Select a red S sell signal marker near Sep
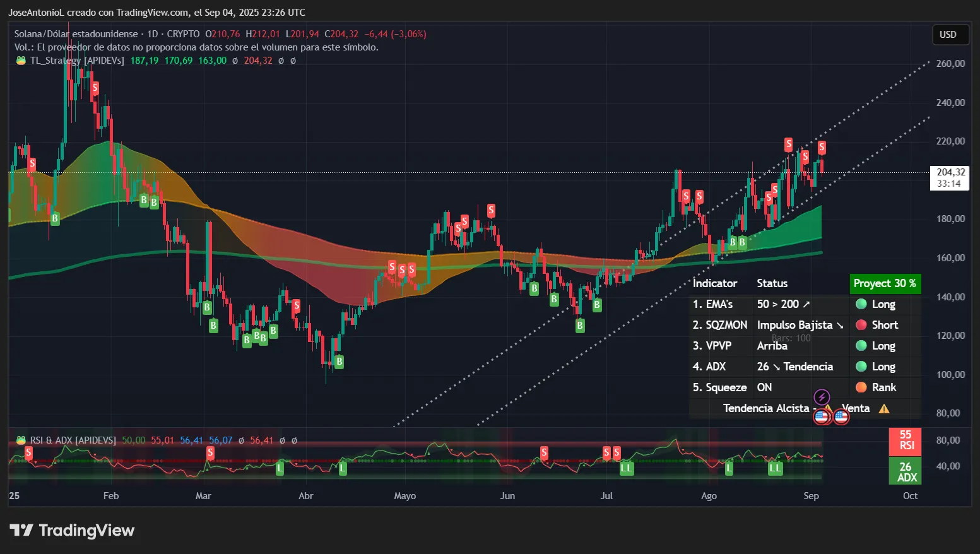The width and height of the screenshot is (980, 554). pyautogui.click(x=821, y=147)
